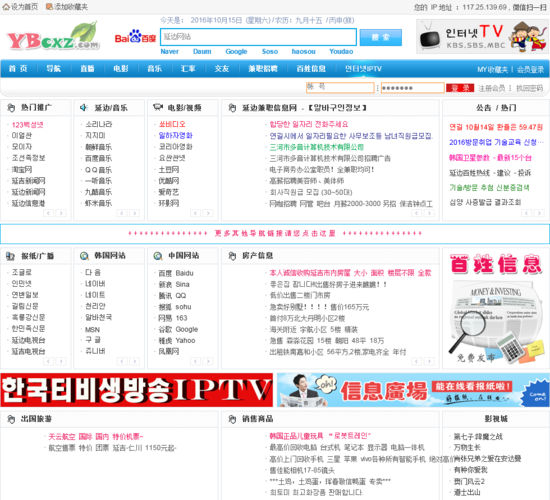Open 万物生长 in 影视城 list

pyautogui.click(x=467, y=448)
